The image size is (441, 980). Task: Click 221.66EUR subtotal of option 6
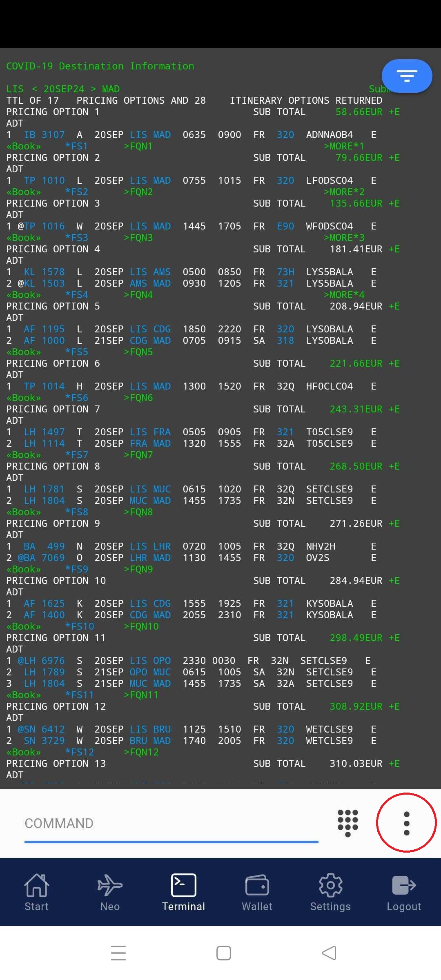click(x=356, y=363)
